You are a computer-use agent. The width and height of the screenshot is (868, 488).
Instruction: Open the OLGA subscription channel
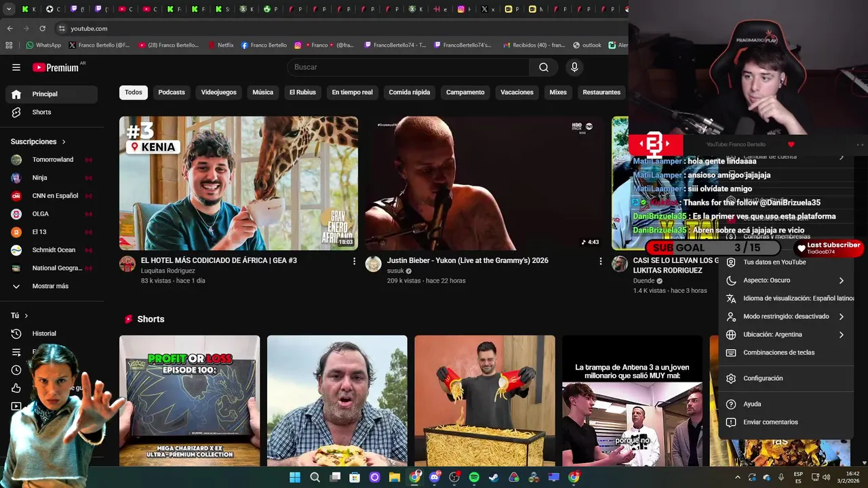[52, 214]
